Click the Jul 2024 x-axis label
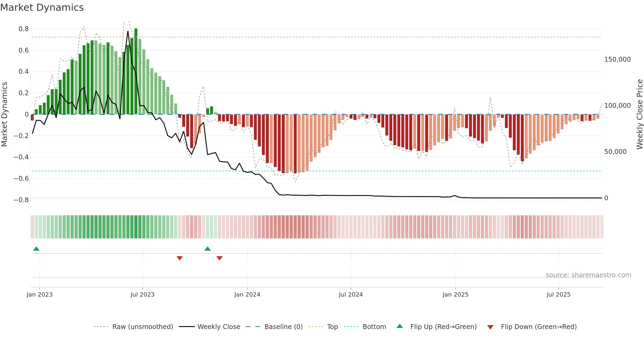 coord(351,294)
